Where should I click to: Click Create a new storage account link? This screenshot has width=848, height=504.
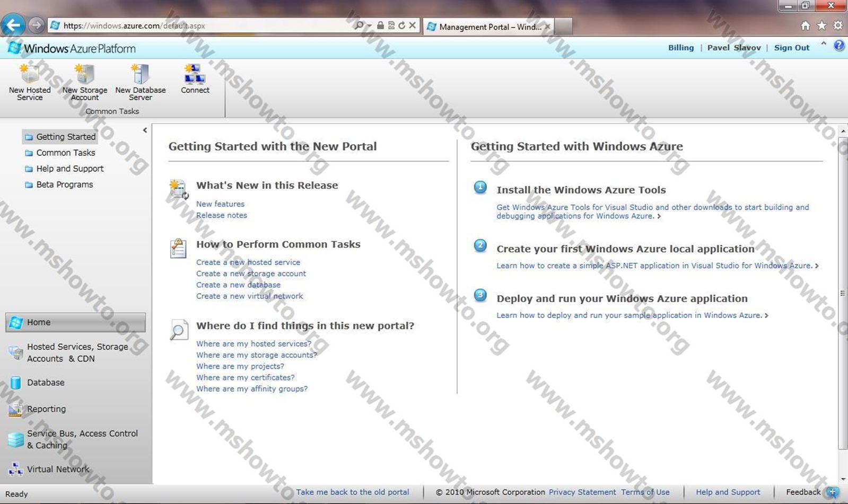(x=251, y=273)
